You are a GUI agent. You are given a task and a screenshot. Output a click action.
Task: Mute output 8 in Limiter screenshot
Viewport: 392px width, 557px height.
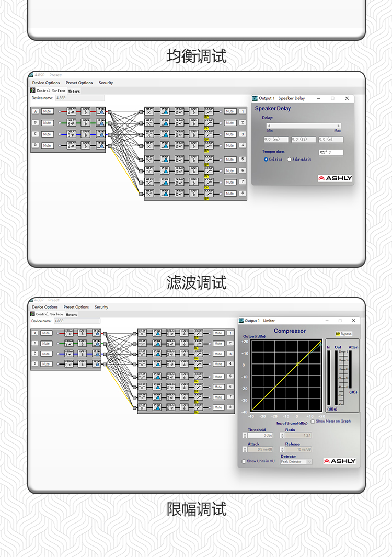[x=218, y=407]
